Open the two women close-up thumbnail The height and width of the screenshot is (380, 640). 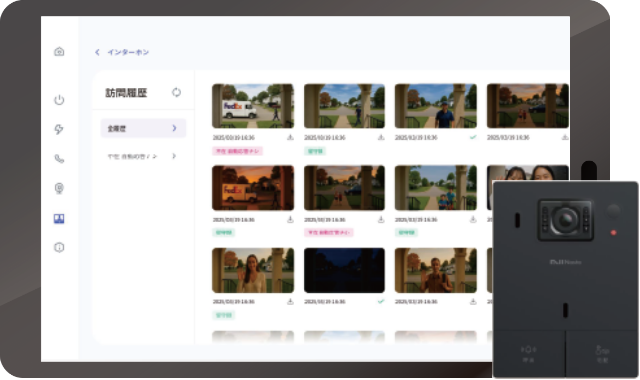527,173
